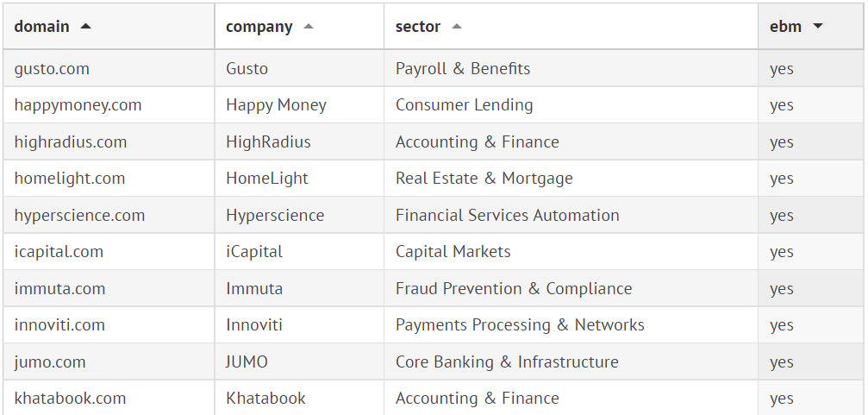
Task: Select Financial Services Automation sector cell
Action: point(507,216)
